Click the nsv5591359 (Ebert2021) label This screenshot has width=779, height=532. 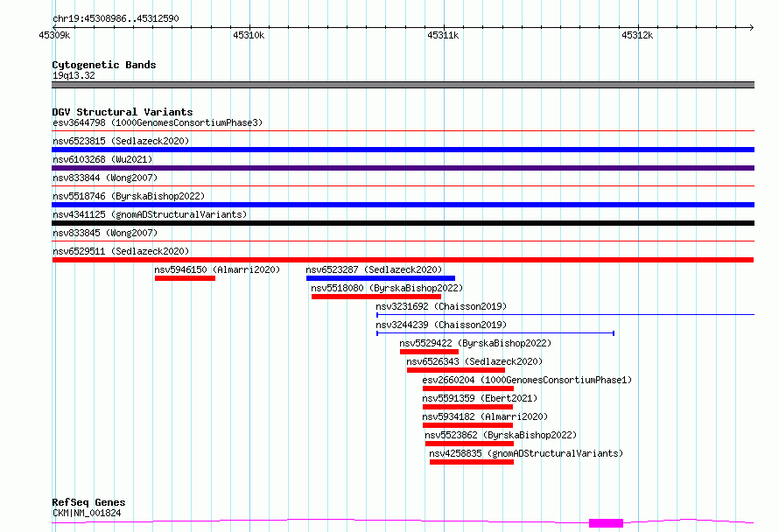tap(480, 398)
